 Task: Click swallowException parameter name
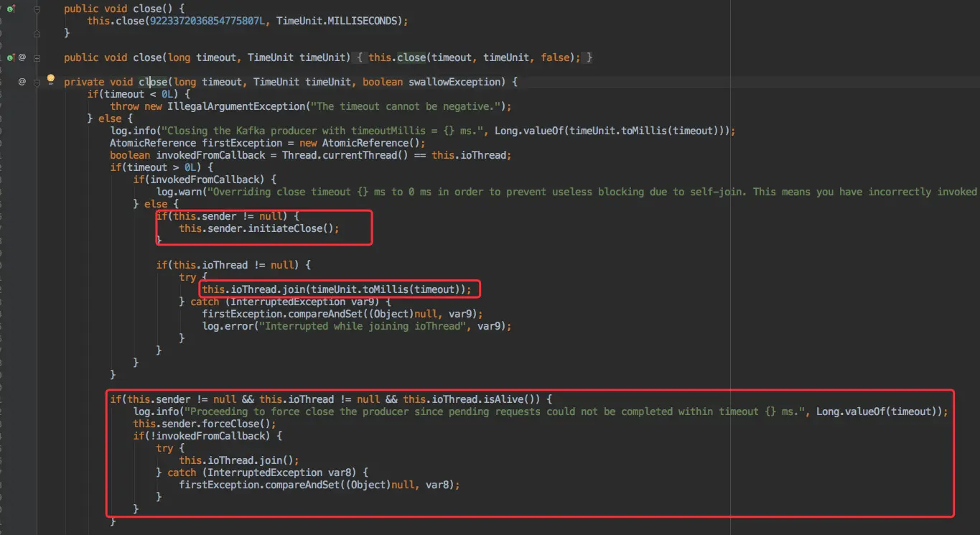click(454, 82)
